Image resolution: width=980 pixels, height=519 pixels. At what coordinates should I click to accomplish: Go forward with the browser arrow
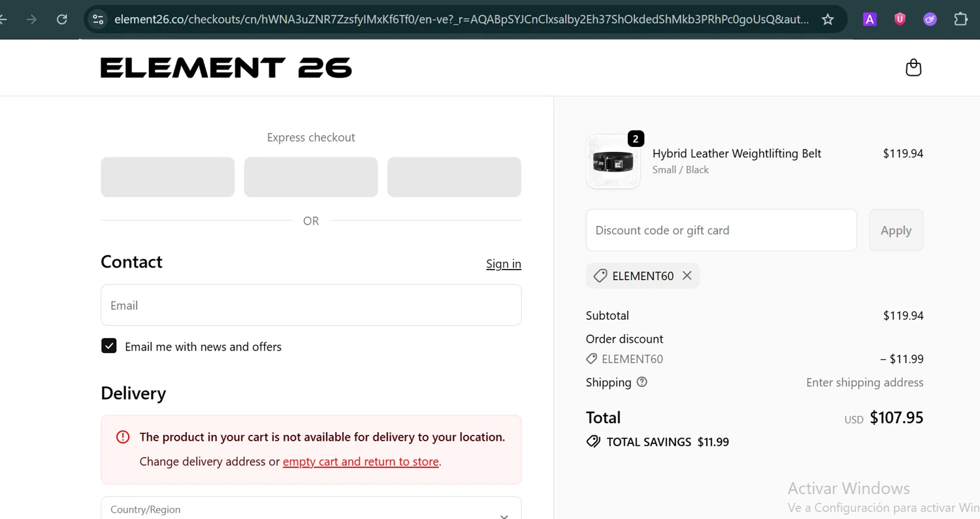(x=31, y=19)
